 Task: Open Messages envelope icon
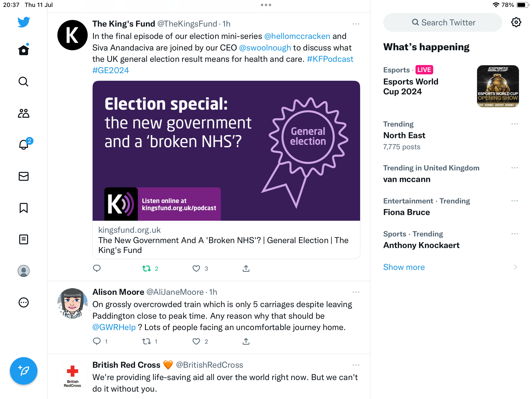(x=24, y=176)
